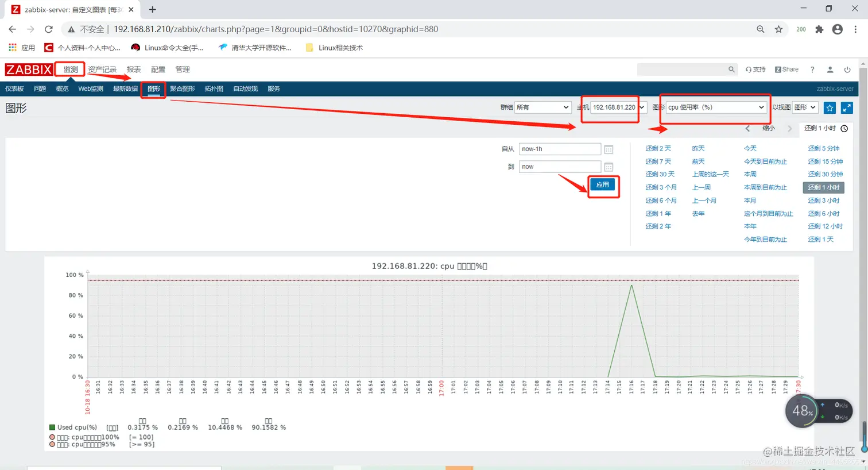Open Chrome profile avatar

838,29
